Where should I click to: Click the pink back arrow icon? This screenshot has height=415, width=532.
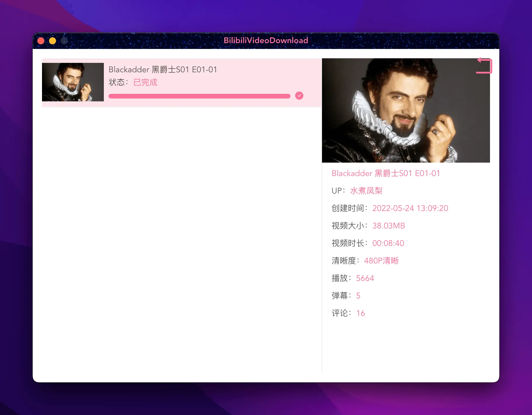tap(484, 66)
